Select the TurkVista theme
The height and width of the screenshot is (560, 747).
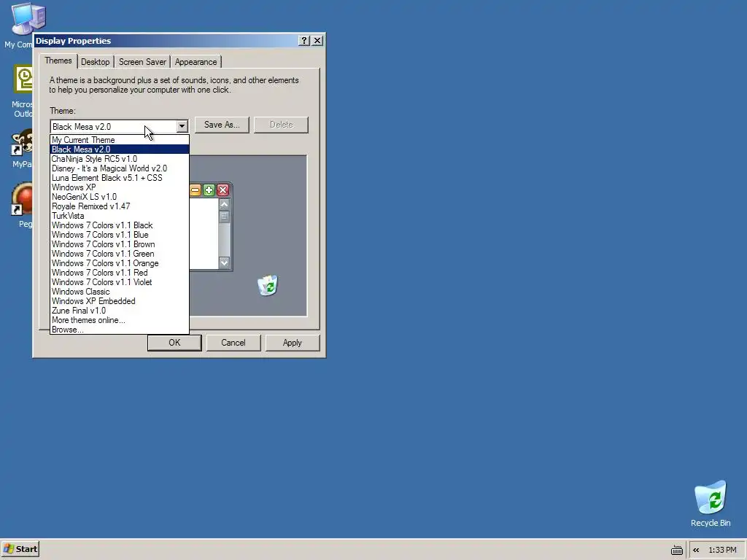coord(120,216)
